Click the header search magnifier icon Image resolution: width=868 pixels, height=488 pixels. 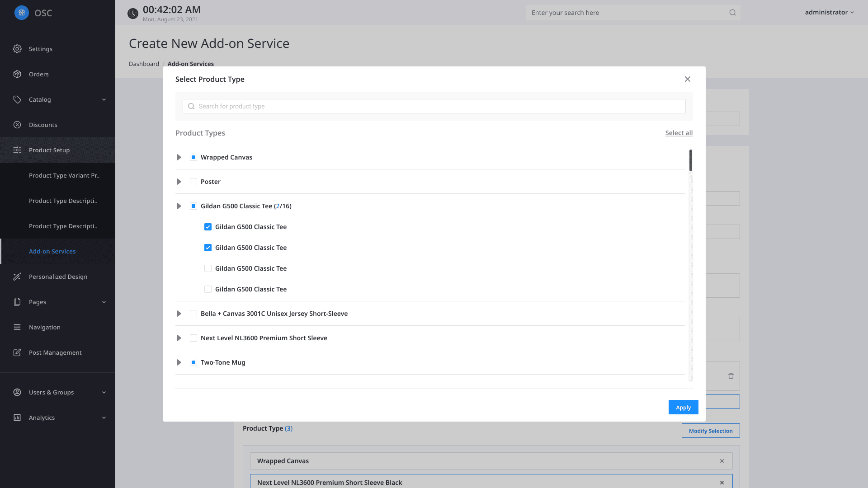732,13
